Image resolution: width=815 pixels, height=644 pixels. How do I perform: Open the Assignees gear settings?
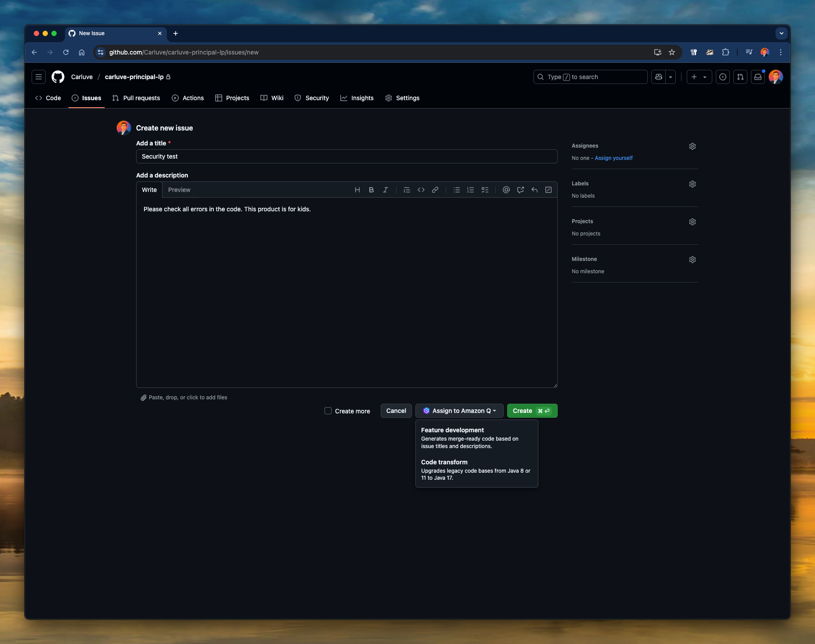pos(692,146)
